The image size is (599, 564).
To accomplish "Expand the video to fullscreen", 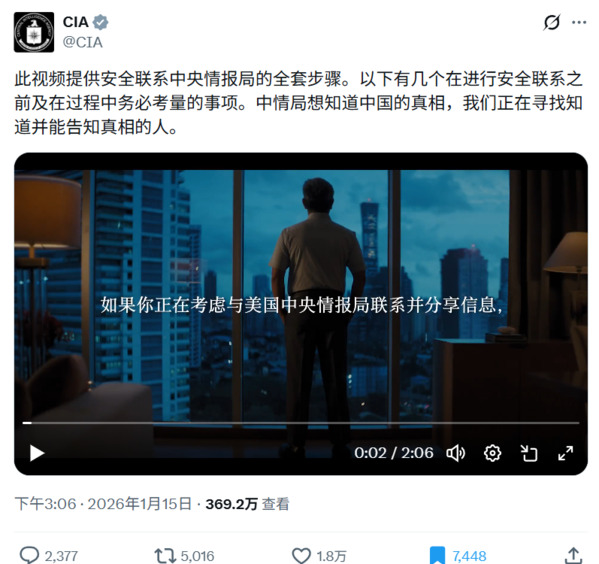I will tap(565, 454).
